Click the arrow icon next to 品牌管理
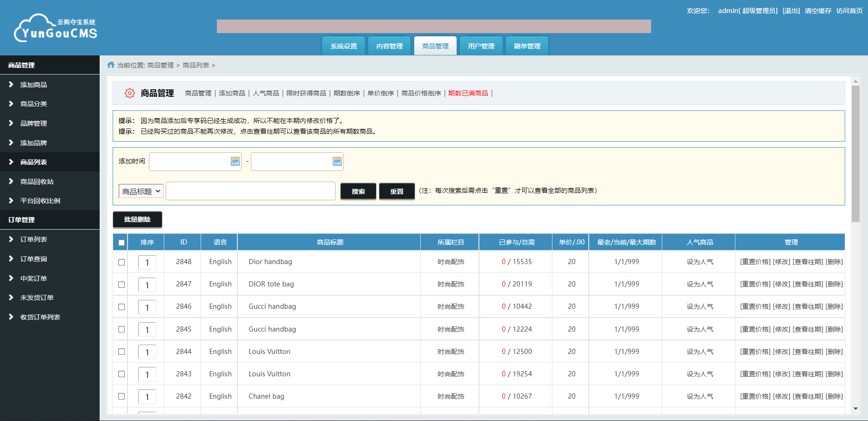 click(x=11, y=123)
